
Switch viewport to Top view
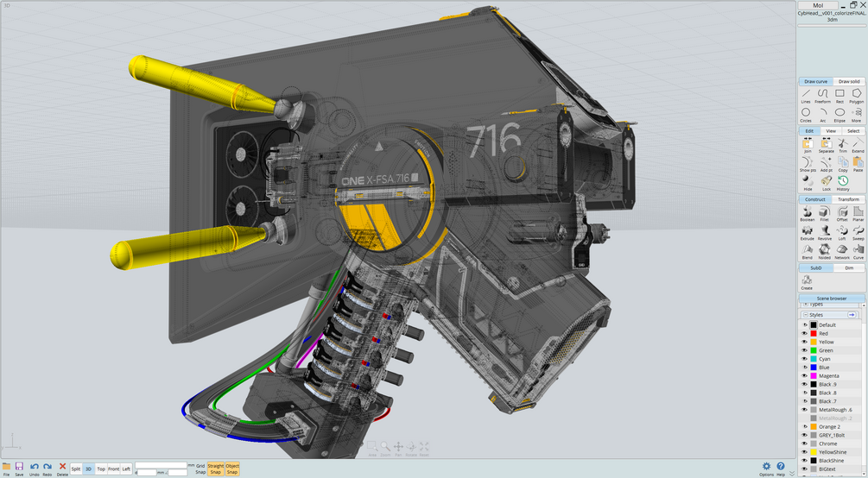pyautogui.click(x=101, y=469)
